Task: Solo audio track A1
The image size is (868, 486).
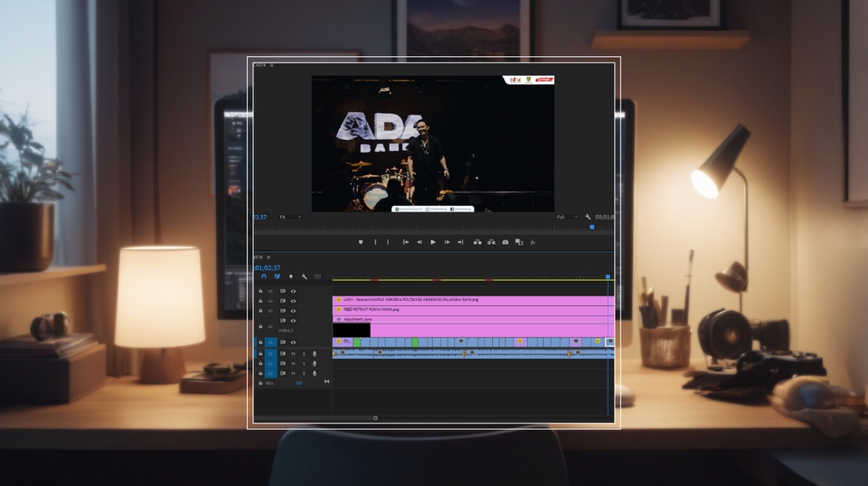Action: tap(304, 354)
